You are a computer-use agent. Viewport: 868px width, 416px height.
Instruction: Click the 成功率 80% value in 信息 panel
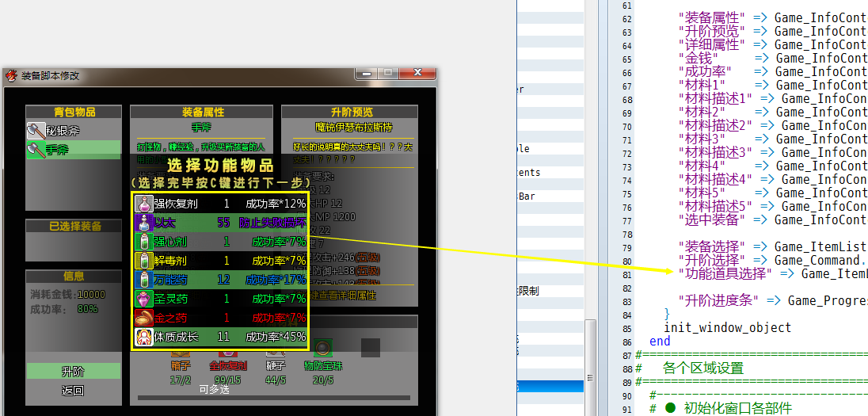point(87,309)
